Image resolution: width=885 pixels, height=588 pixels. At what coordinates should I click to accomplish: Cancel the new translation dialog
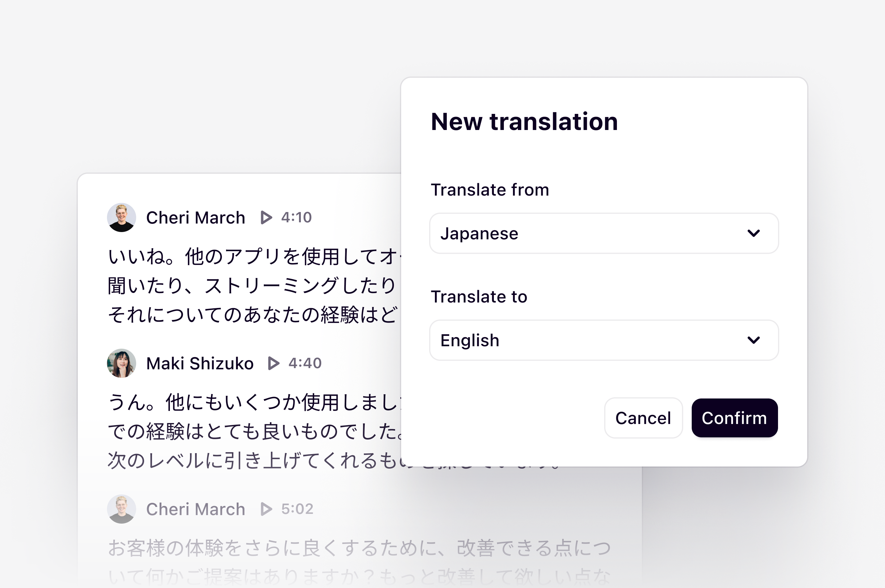[x=643, y=418]
